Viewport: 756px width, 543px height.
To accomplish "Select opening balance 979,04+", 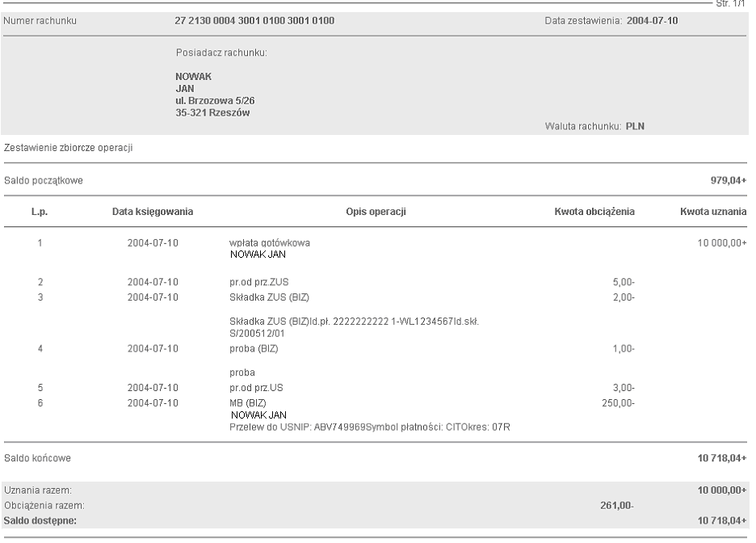I will 728,180.
